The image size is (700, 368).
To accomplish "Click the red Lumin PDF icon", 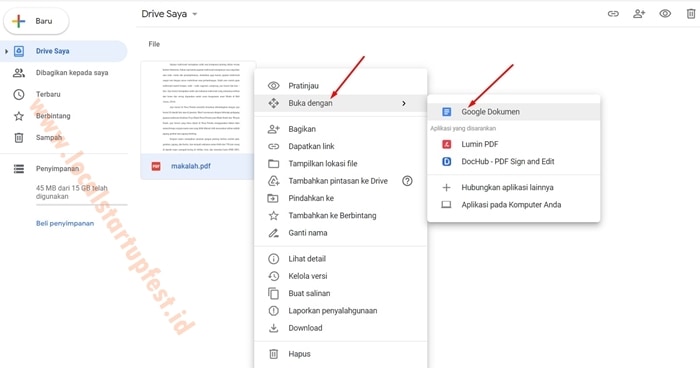I will point(446,144).
